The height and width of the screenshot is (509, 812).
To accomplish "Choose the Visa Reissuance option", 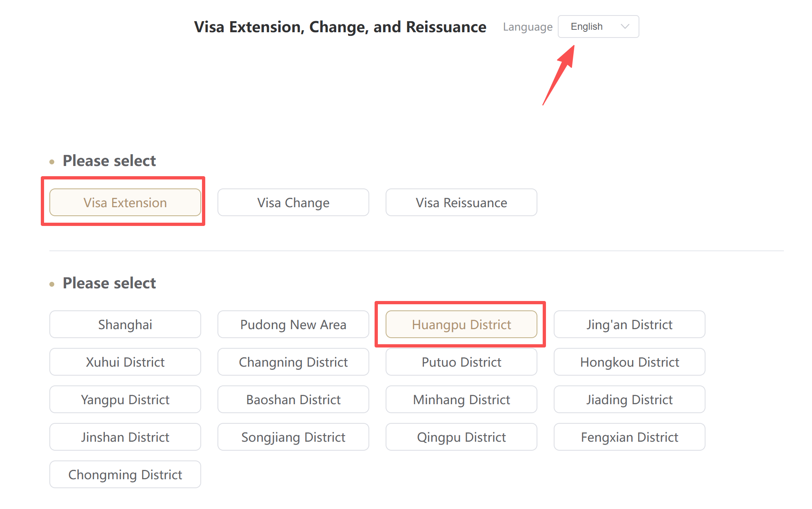I will [x=461, y=202].
